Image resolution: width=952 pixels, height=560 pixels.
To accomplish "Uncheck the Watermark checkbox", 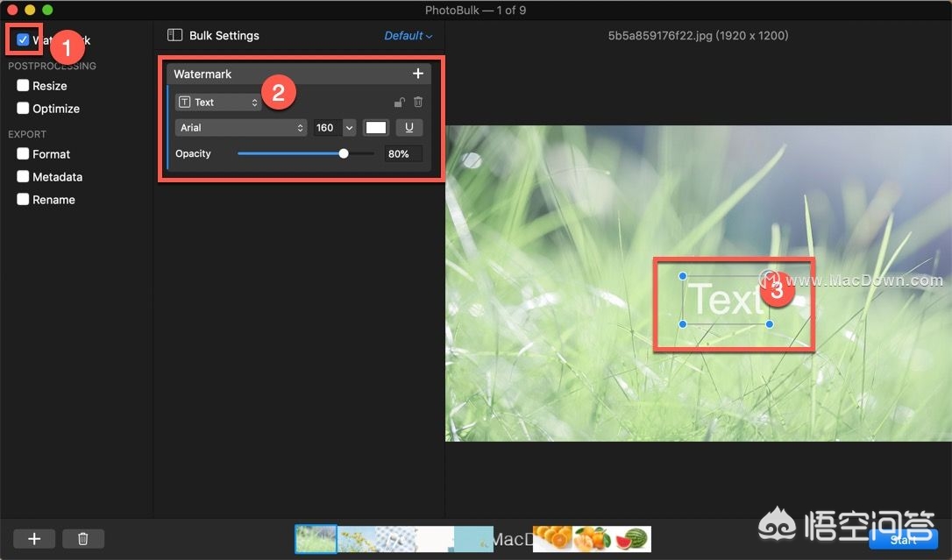I will click(x=23, y=39).
